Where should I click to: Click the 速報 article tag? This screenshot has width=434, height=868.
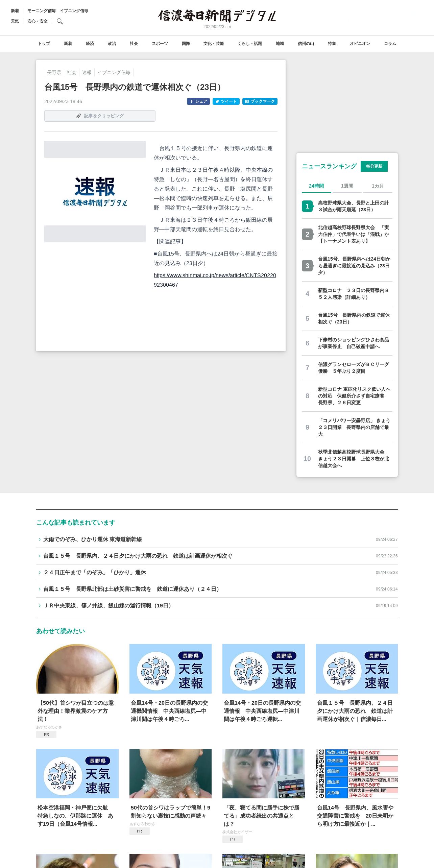click(87, 72)
